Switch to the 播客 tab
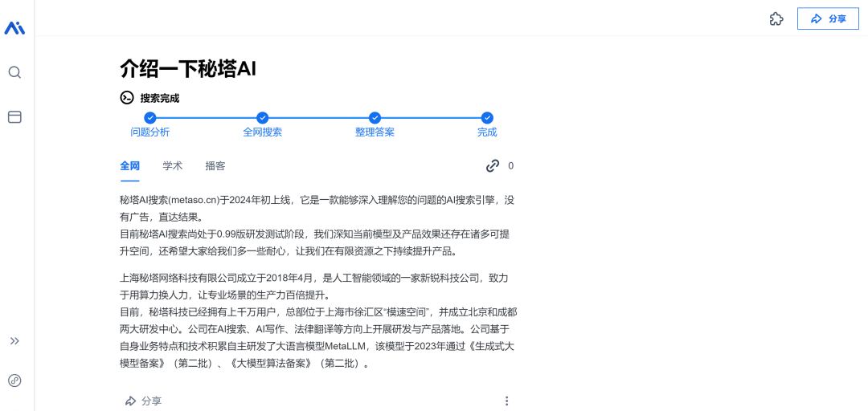868x411 pixels. click(x=215, y=166)
